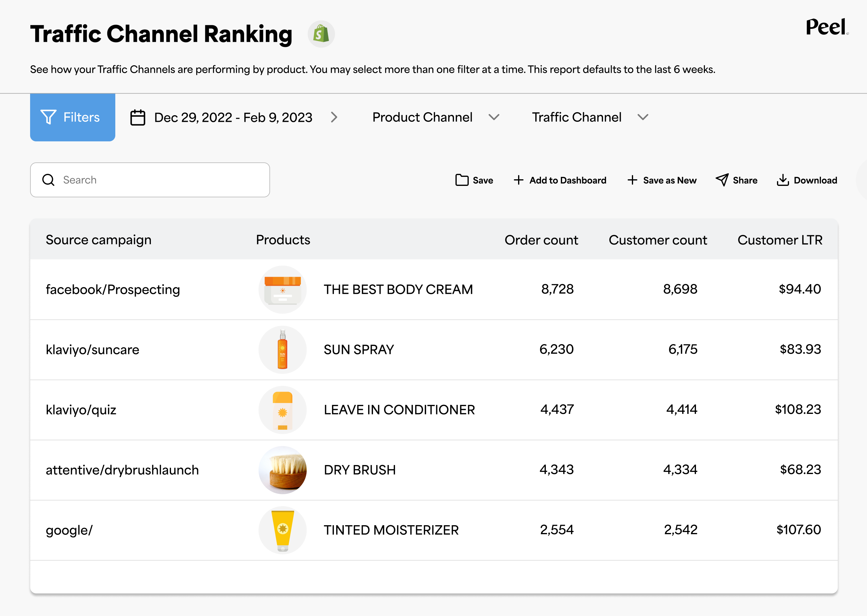Click the magnifier icon in search box
Image resolution: width=867 pixels, height=616 pixels.
click(48, 180)
